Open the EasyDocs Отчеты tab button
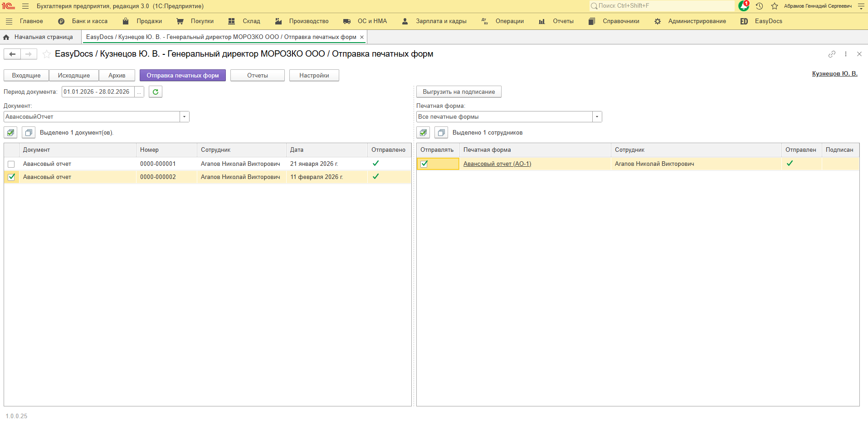868x425 pixels. [x=258, y=76]
